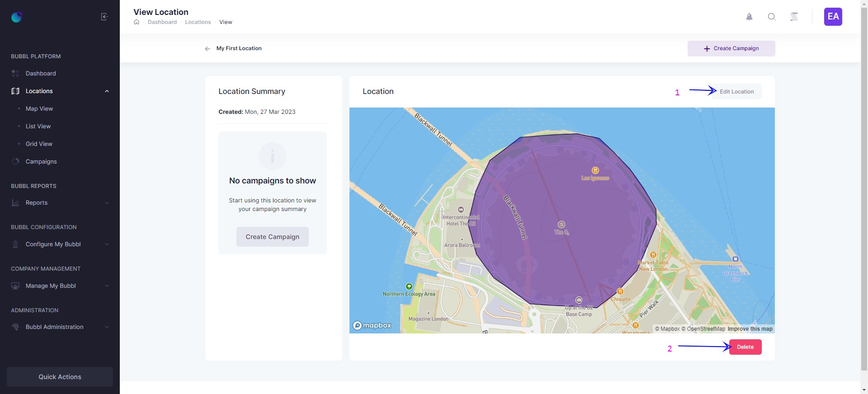868x394 pixels.
Task: Collapse the Locations menu chevron
Action: [107, 91]
